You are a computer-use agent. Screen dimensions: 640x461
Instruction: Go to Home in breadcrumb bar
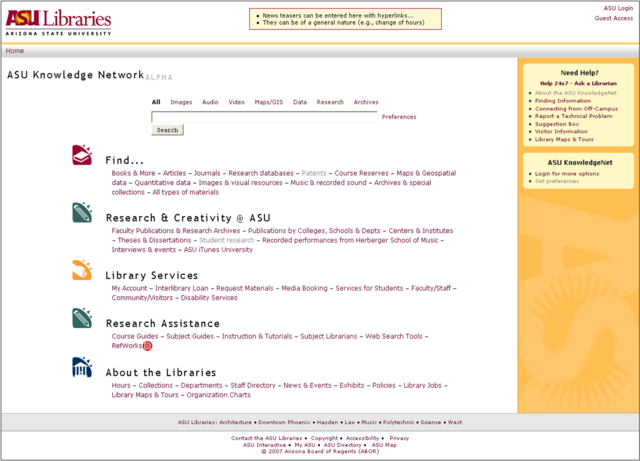(15, 51)
